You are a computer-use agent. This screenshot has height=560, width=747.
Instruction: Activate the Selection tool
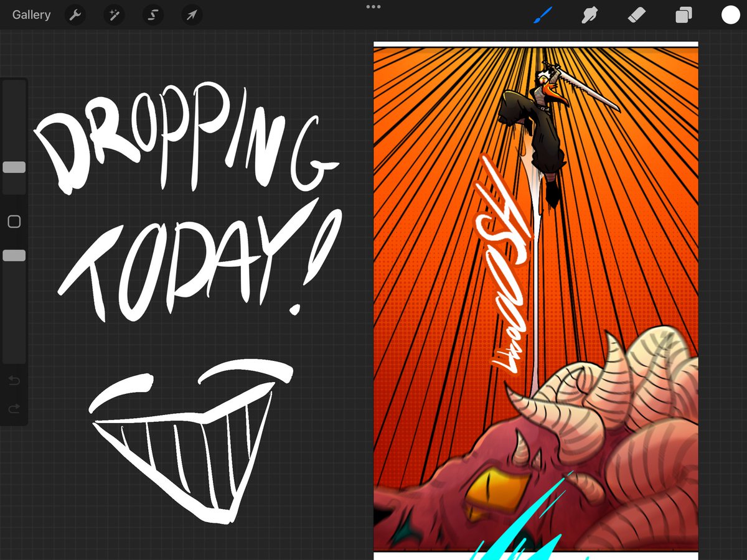click(153, 15)
